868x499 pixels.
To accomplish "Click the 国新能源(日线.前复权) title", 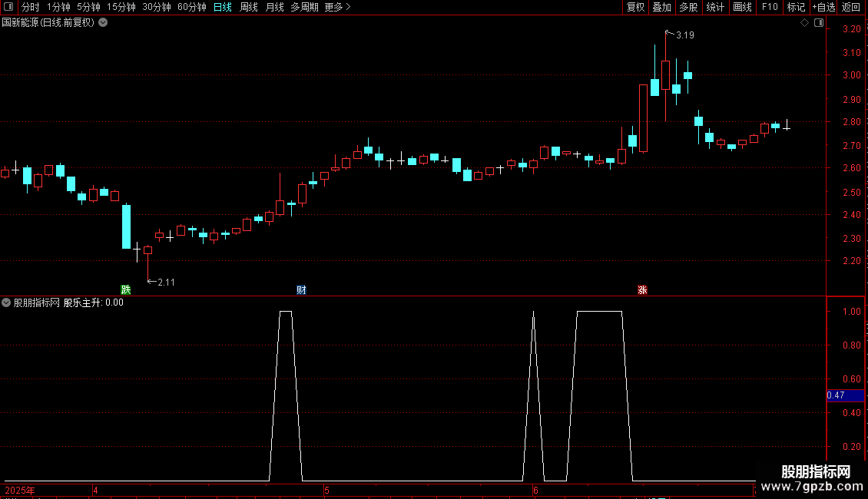I will tap(48, 23).
